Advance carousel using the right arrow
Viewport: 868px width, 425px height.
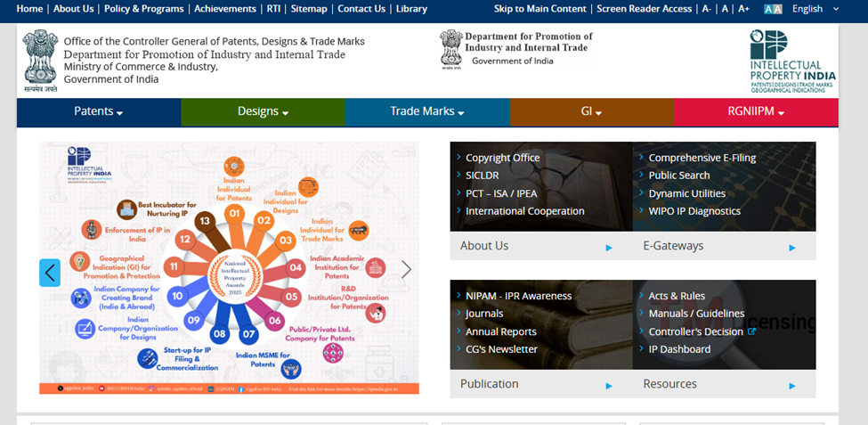tap(406, 269)
